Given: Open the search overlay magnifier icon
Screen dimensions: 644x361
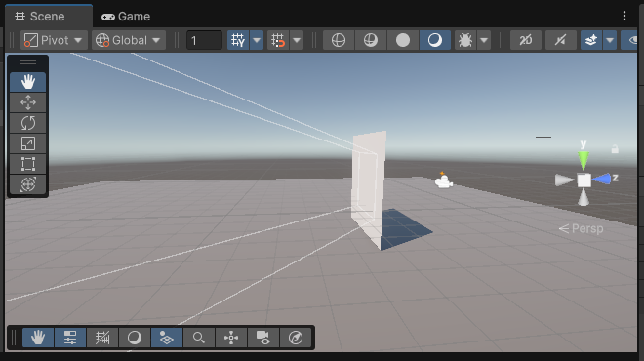Looking at the screenshot, I should [199, 338].
